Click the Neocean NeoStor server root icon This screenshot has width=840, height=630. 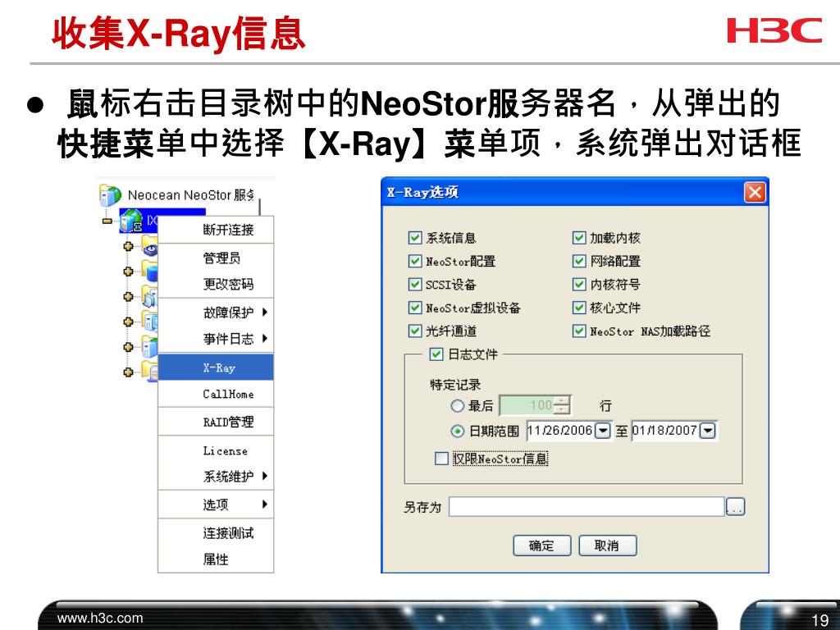pyautogui.click(x=110, y=194)
